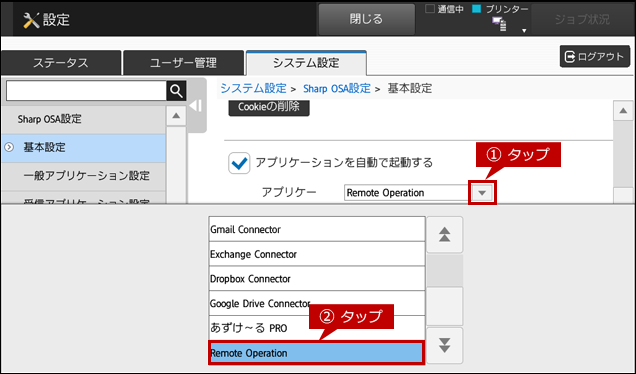This screenshot has height=374, width=636.
Task: Choose Gmail Connector from list
Action: point(317,230)
